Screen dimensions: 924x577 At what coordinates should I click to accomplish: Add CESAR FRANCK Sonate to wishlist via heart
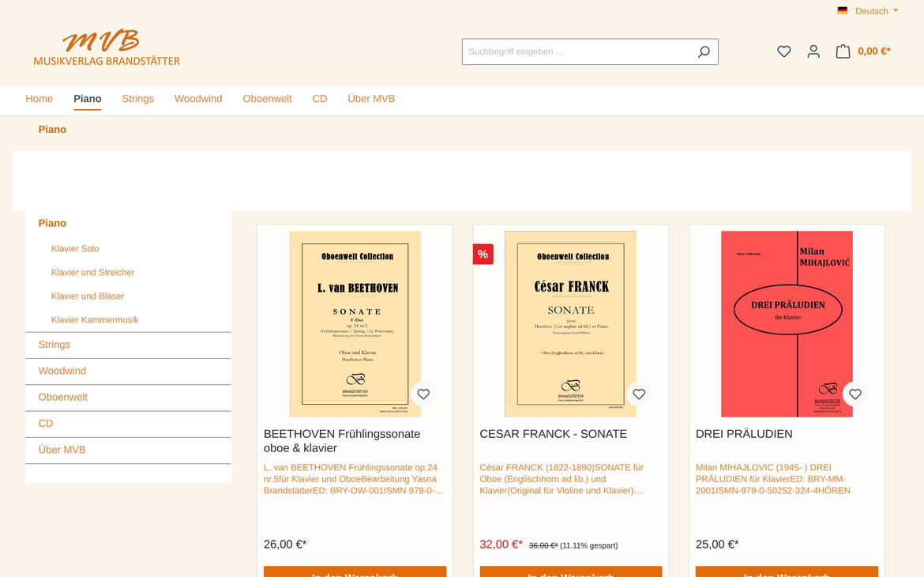(x=639, y=394)
